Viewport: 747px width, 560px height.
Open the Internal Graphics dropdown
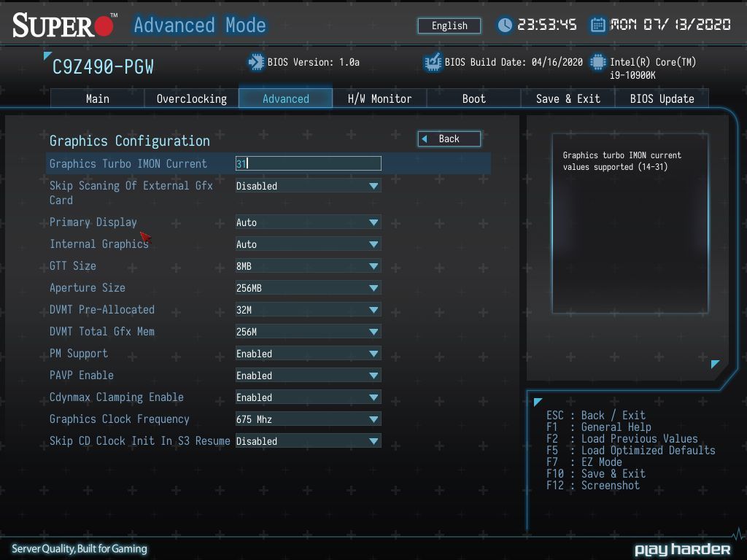[309, 244]
